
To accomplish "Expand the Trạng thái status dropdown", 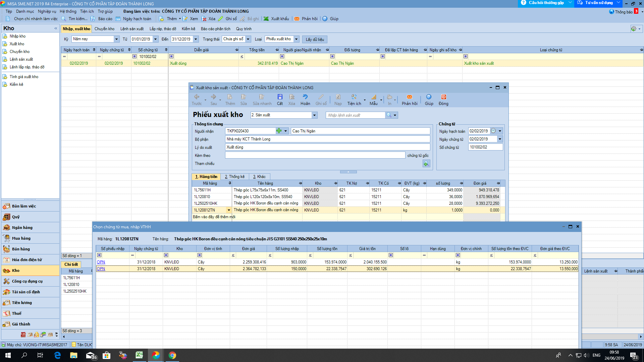I will [248, 39].
